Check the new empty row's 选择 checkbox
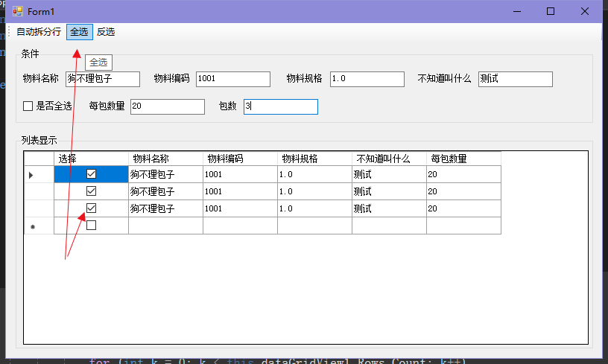608x364 pixels. coord(91,226)
